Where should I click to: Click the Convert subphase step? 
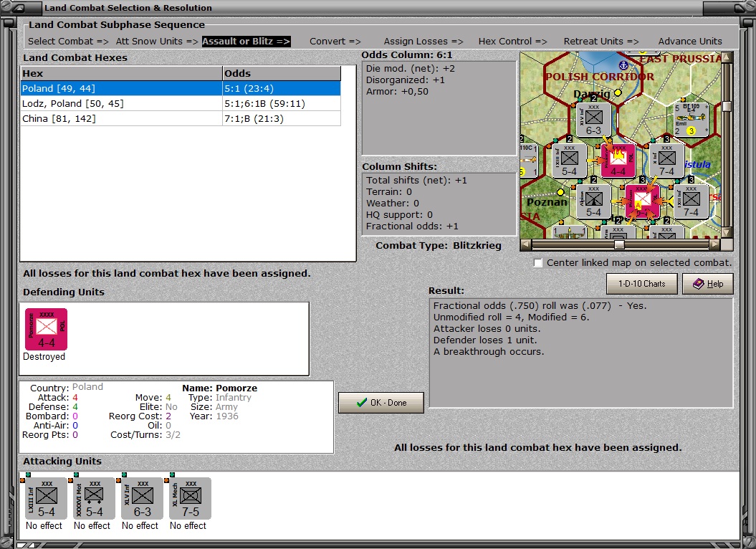335,42
